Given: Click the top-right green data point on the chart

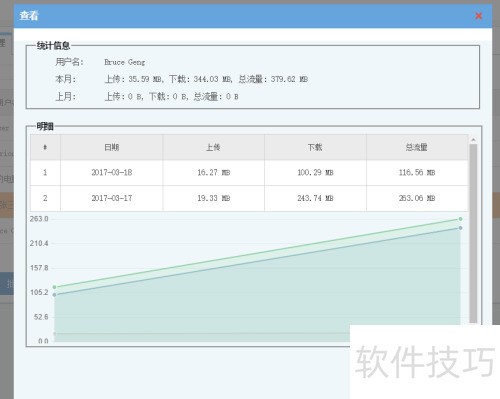Looking at the screenshot, I should pos(460,219).
